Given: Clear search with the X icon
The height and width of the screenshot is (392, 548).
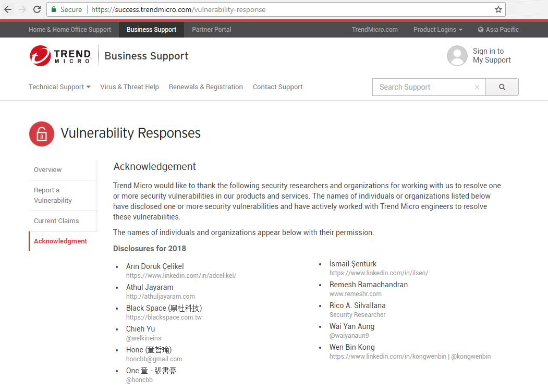Looking at the screenshot, I should (x=477, y=87).
